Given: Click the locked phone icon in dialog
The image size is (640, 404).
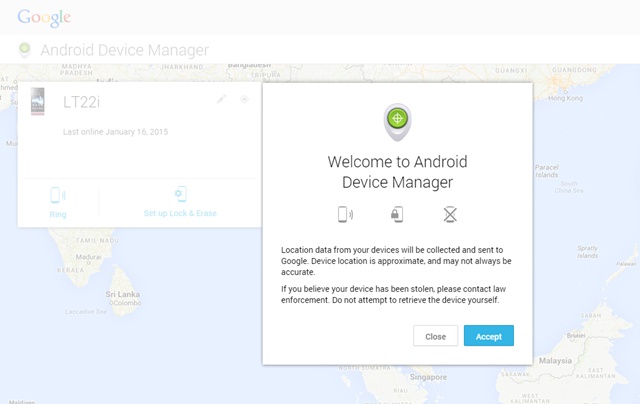Looking at the screenshot, I should pyautogui.click(x=397, y=214).
